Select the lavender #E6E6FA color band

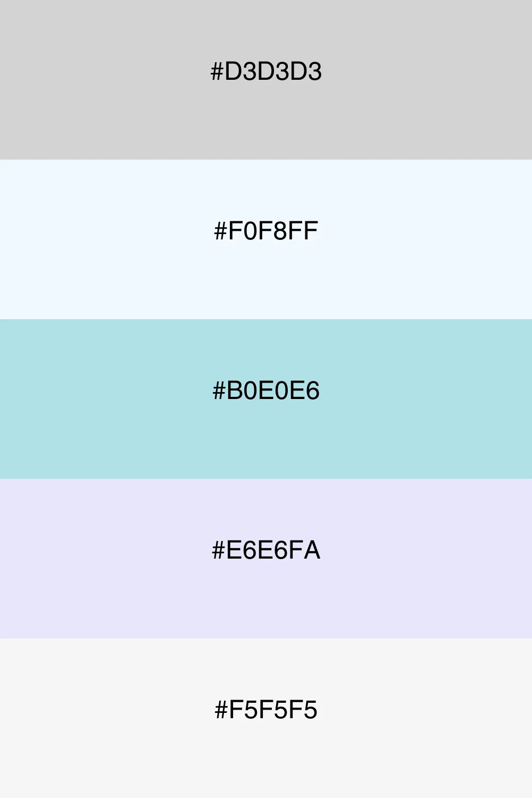[266, 559]
